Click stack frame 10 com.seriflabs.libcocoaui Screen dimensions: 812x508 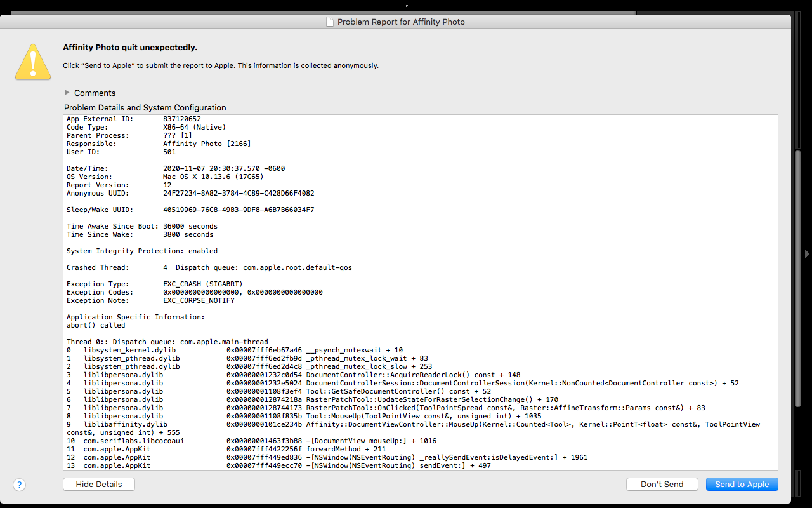click(x=251, y=441)
